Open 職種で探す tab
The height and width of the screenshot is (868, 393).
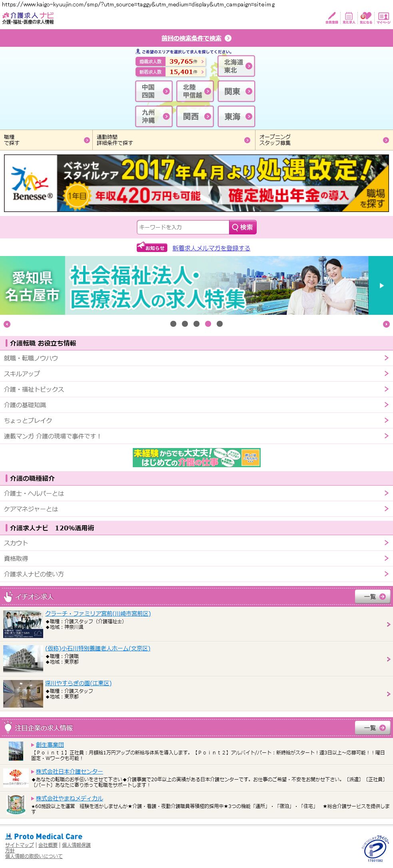pos(46,140)
